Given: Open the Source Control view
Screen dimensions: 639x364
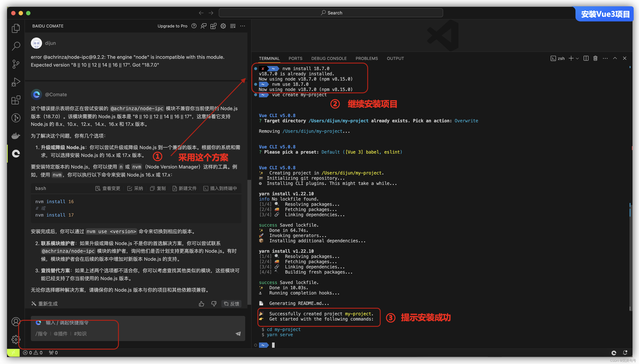Looking at the screenshot, I should click(16, 64).
